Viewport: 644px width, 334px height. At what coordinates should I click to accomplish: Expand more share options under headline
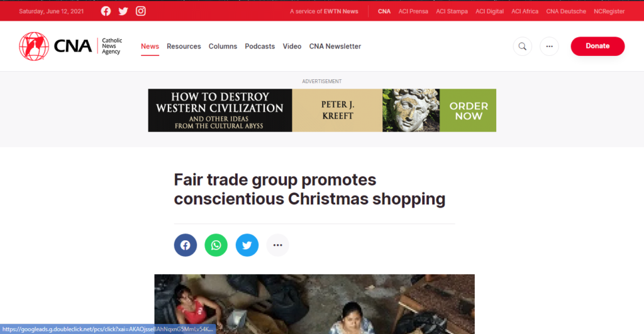click(277, 245)
